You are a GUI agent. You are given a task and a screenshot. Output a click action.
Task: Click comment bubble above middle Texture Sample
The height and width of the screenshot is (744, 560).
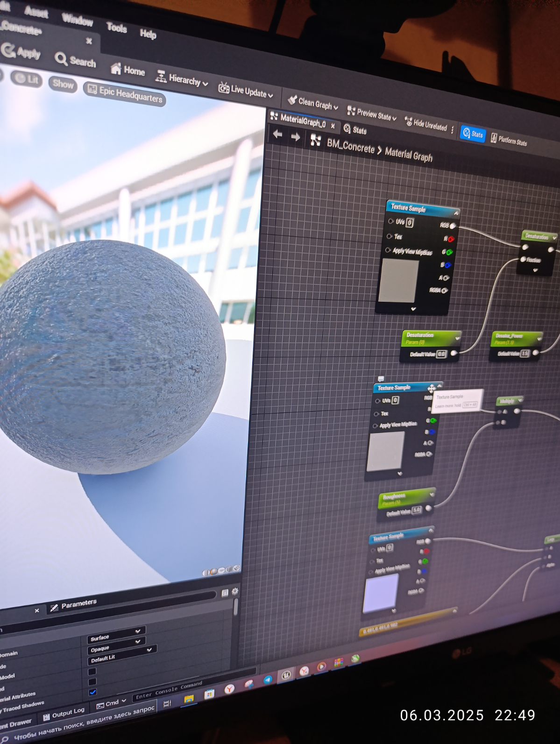381,378
